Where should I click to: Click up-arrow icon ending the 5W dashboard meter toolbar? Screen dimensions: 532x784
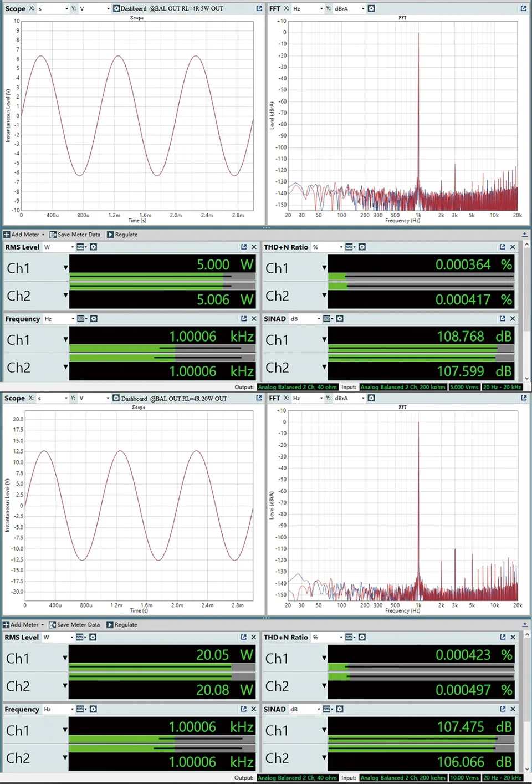pyautogui.click(x=524, y=235)
